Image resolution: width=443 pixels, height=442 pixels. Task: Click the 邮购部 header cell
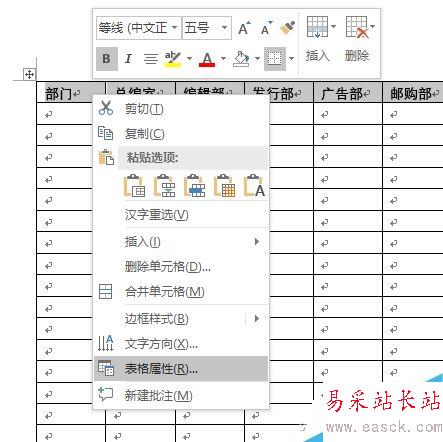[413, 92]
